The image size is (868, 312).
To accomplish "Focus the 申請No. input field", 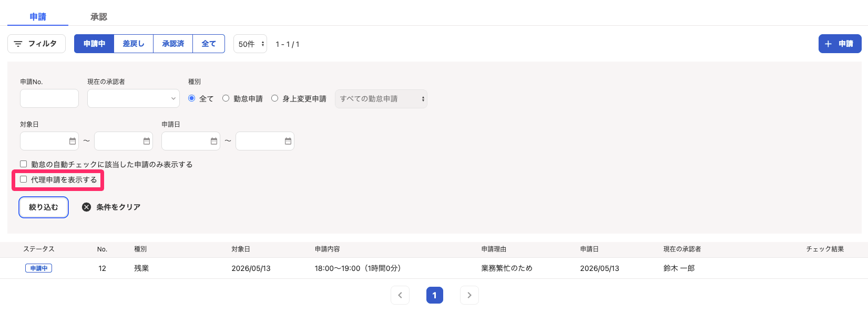I will [49, 98].
